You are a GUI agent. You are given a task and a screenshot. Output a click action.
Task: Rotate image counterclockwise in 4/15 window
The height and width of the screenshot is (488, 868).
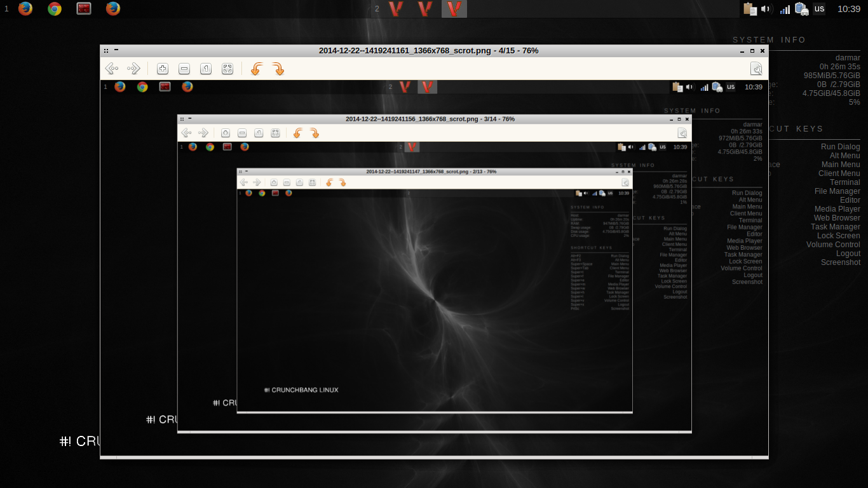point(256,69)
